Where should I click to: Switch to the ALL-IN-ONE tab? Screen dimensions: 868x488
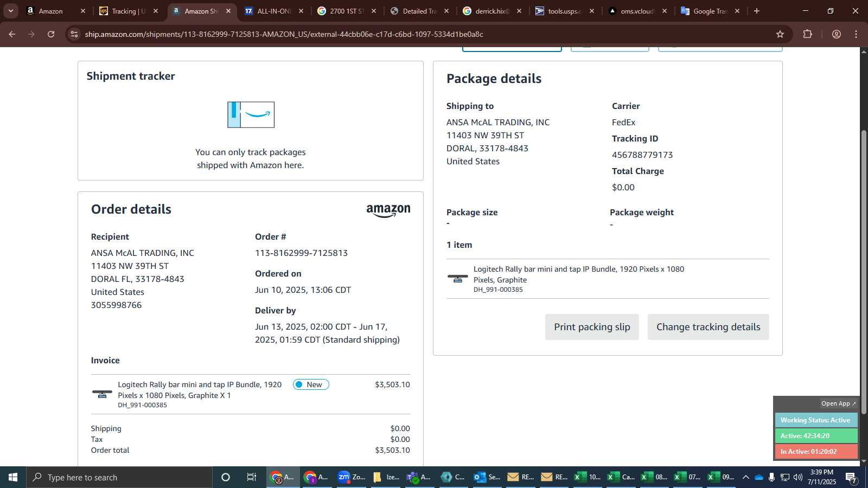coord(273,11)
